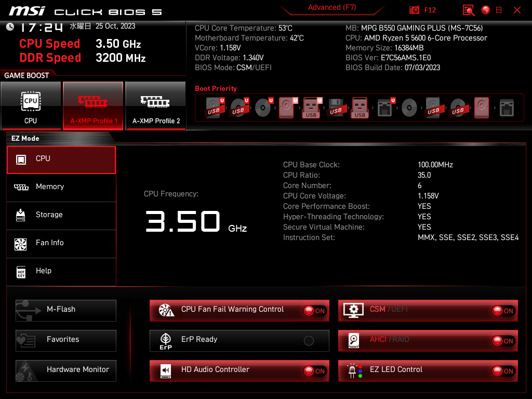This screenshot has width=532, height=399.
Task: Open M-Flash
Action: click(x=65, y=310)
